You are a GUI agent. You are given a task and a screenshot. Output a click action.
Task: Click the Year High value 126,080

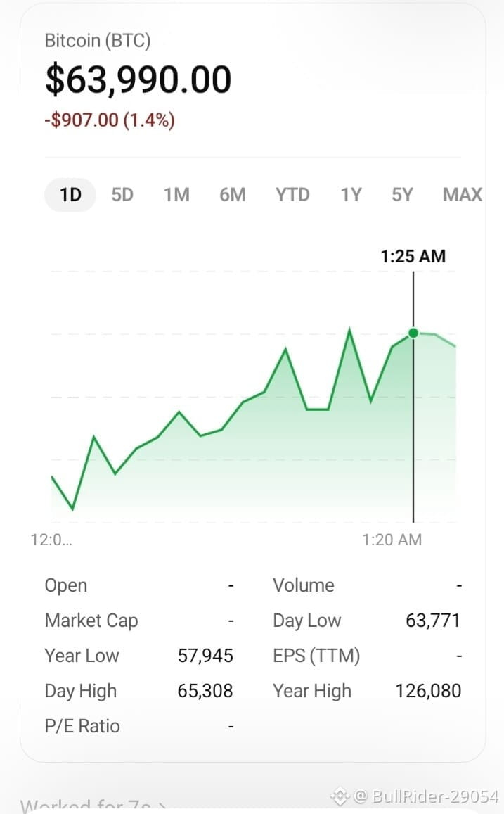pos(428,691)
